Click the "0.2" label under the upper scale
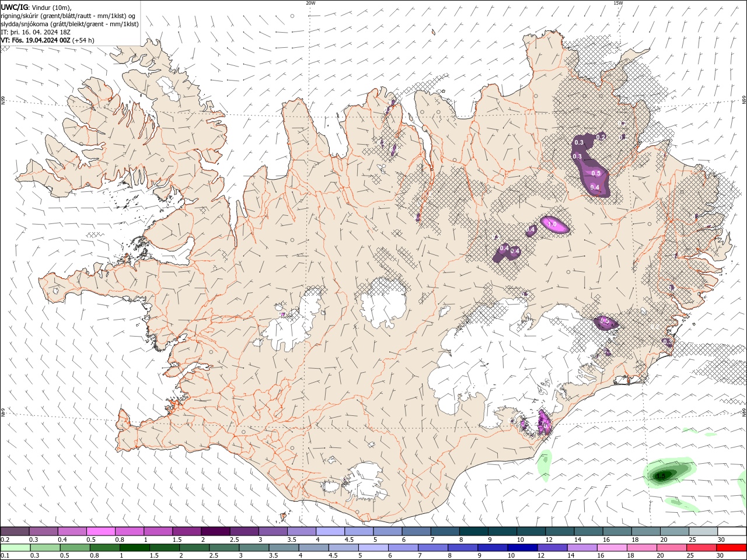 pos(5,540)
